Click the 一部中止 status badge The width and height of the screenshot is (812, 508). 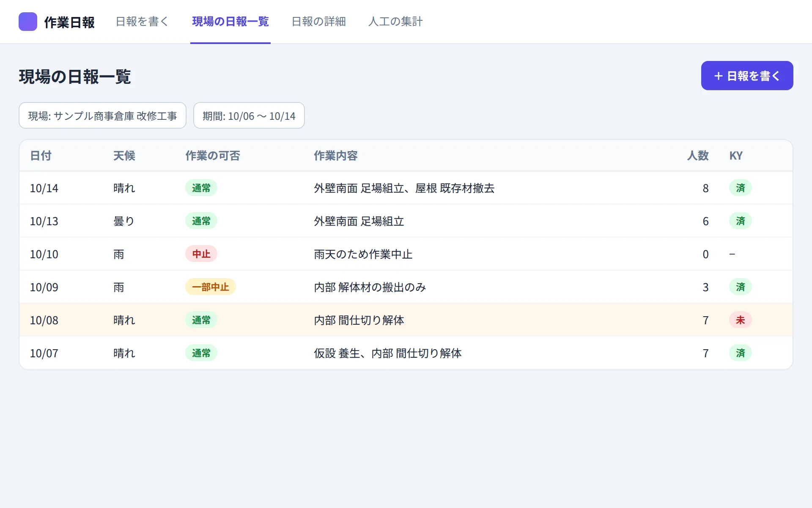click(211, 287)
